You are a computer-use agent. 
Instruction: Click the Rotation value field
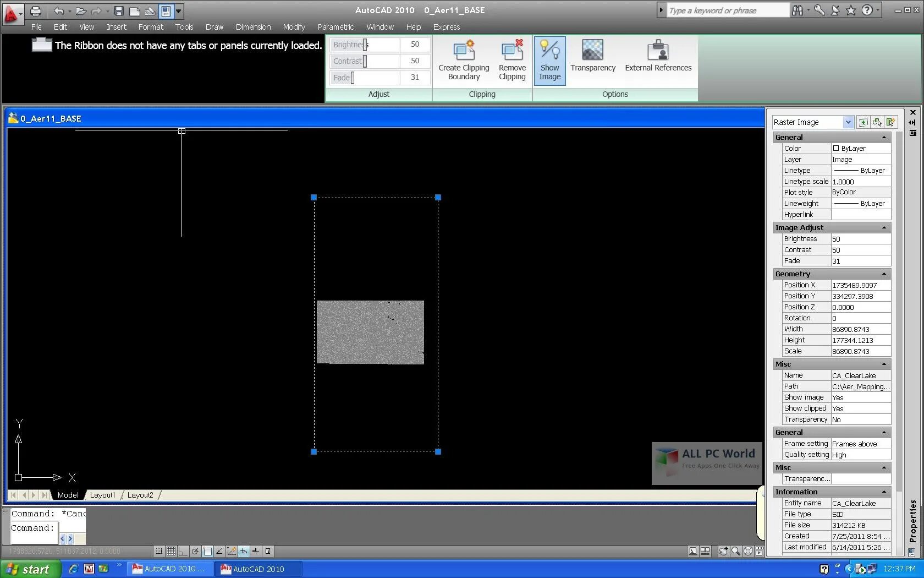click(x=861, y=318)
